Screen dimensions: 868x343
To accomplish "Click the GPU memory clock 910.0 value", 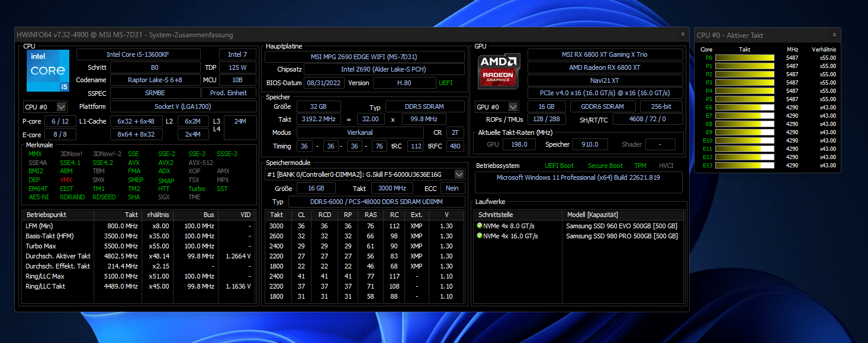I will point(590,144).
